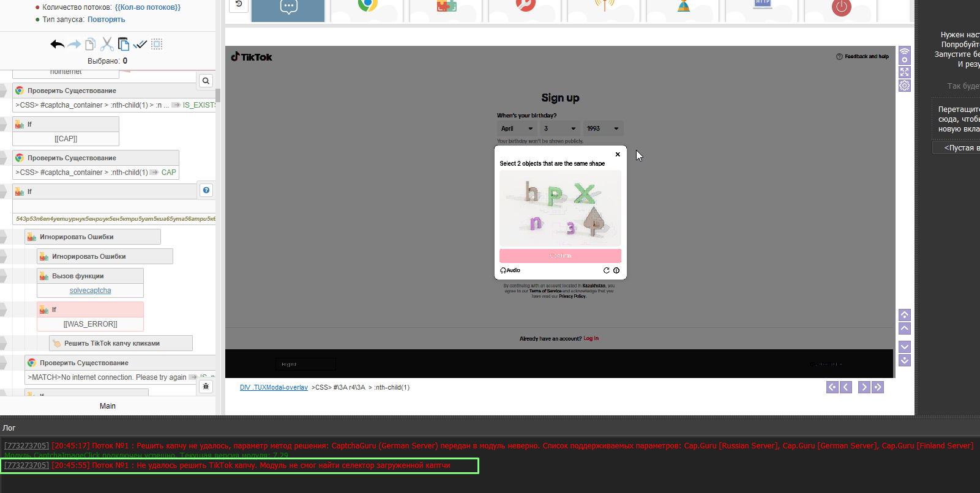Click the solvecaptcha function link
The height and width of the screenshot is (493, 980).
pos(90,291)
